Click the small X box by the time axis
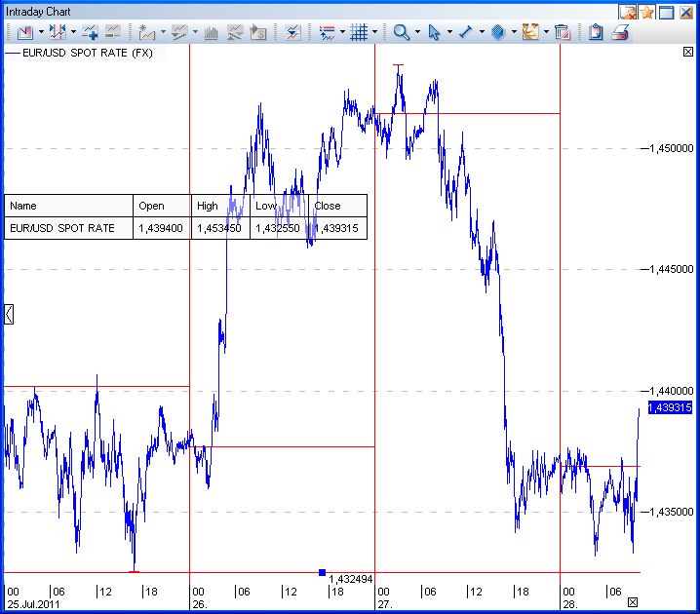Screen dimensions: 700x614 [633, 602]
